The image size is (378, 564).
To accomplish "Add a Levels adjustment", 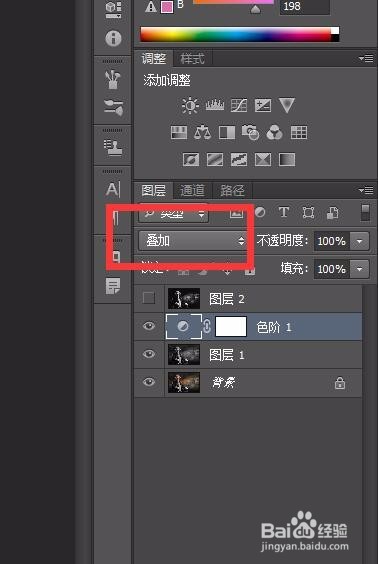I will pos(215,106).
